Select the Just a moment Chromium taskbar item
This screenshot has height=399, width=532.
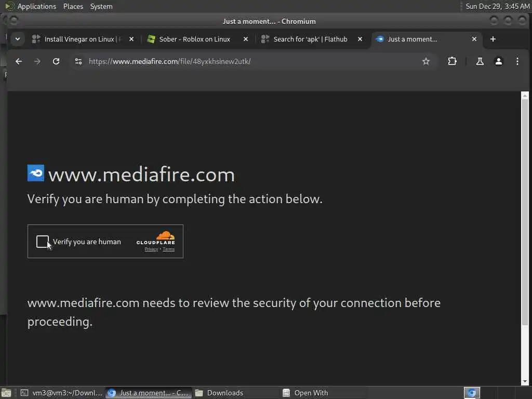coord(148,393)
